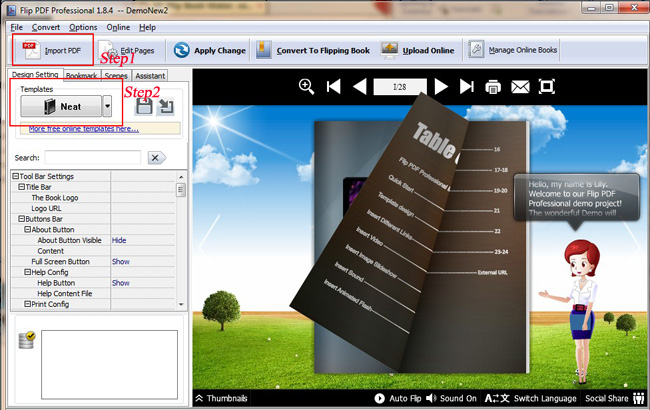
Task: Click Convert To Flipping Book
Action: [x=313, y=51]
